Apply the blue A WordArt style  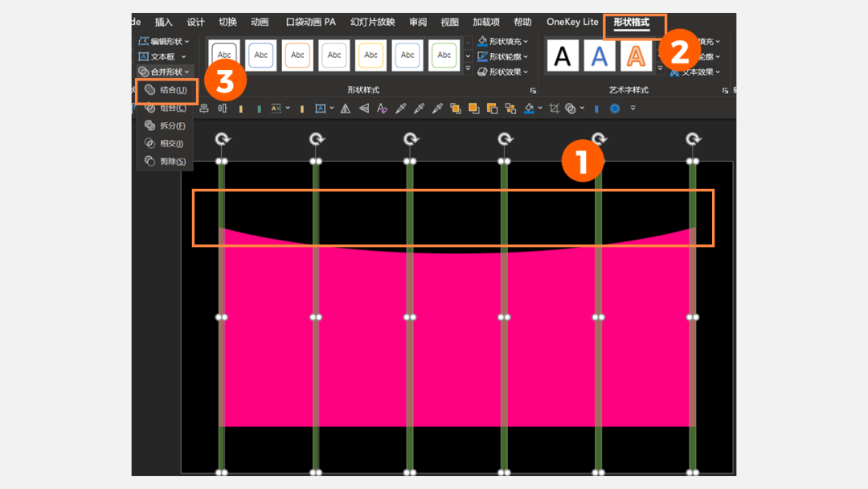(599, 55)
